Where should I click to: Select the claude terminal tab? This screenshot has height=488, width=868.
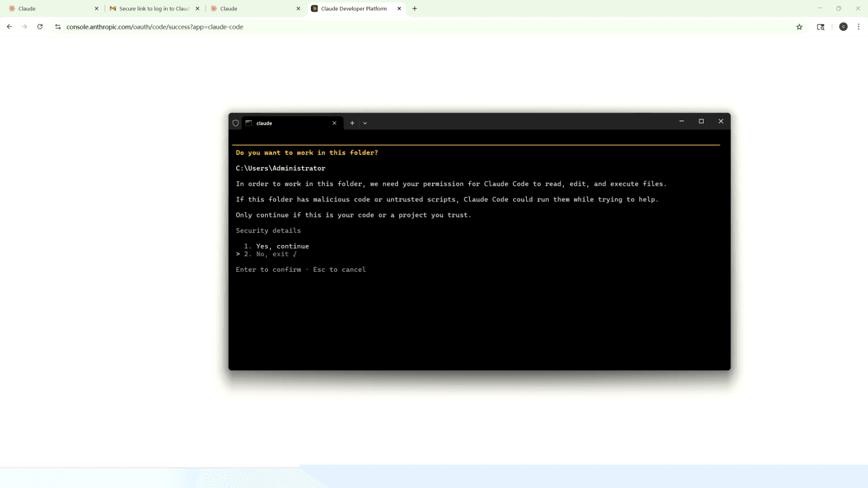click(x=288, y=123)
